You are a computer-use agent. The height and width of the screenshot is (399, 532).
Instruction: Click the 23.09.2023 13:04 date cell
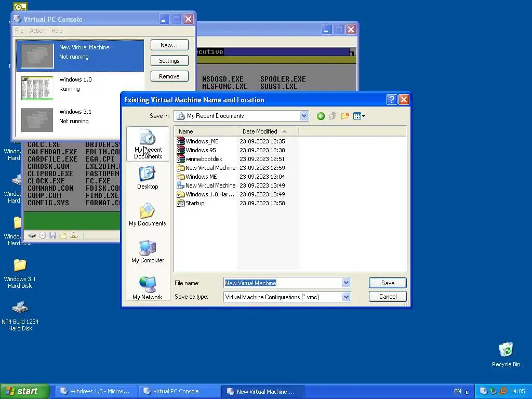262,177
